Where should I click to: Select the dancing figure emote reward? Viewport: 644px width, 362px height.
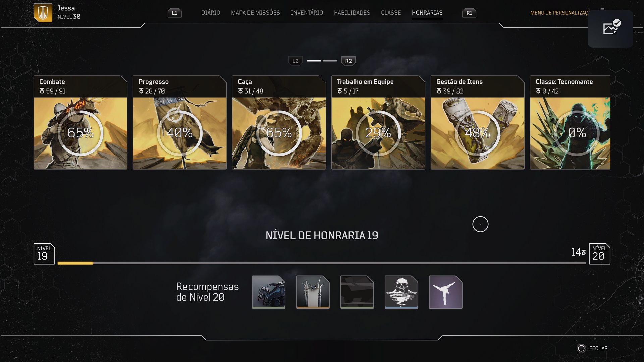coord(446,292)
